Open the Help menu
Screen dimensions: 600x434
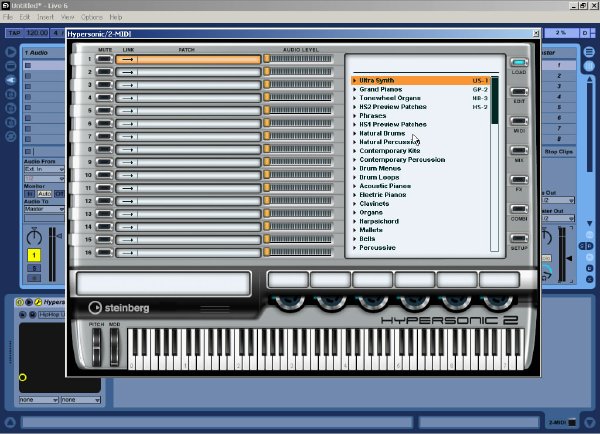coord(116,17)
